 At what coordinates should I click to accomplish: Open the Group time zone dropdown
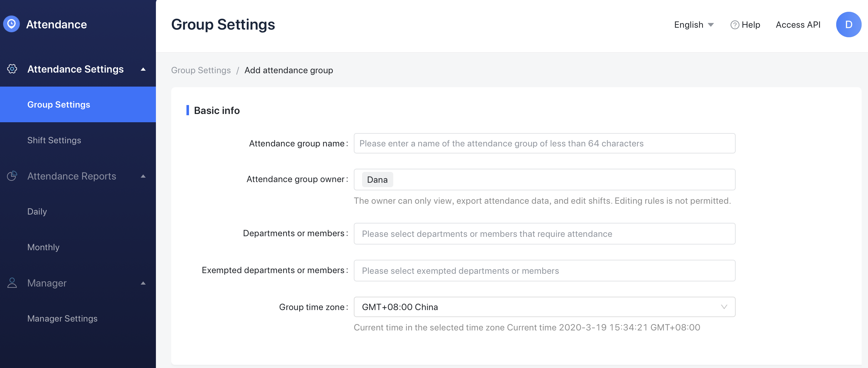tap(544, 307)
